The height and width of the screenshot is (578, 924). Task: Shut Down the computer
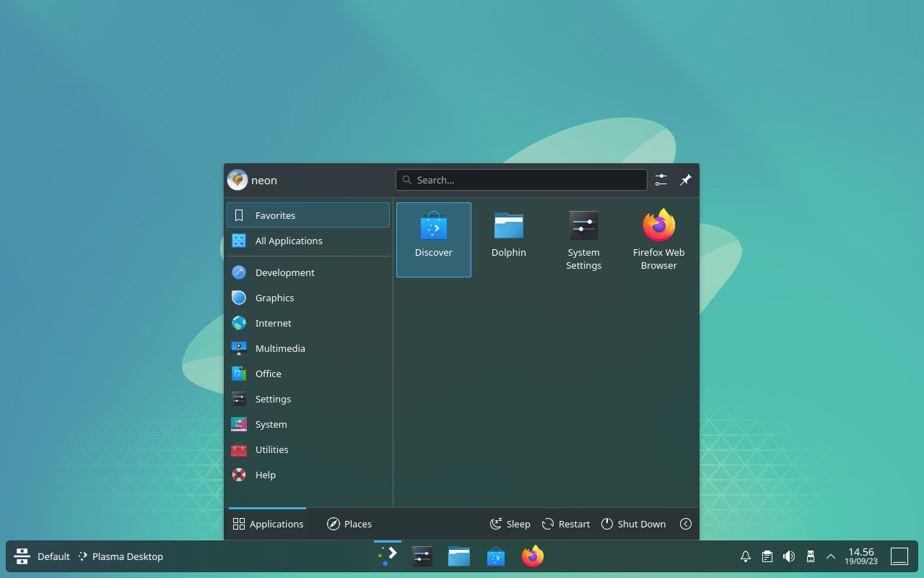point(633,524)
